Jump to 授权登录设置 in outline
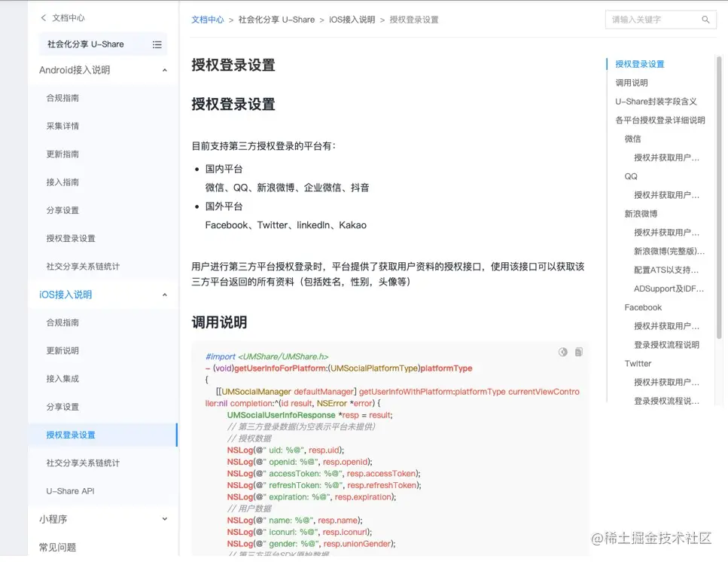This screenshot has height=562, width=728. pyautogui.click(x=640, y=64)
